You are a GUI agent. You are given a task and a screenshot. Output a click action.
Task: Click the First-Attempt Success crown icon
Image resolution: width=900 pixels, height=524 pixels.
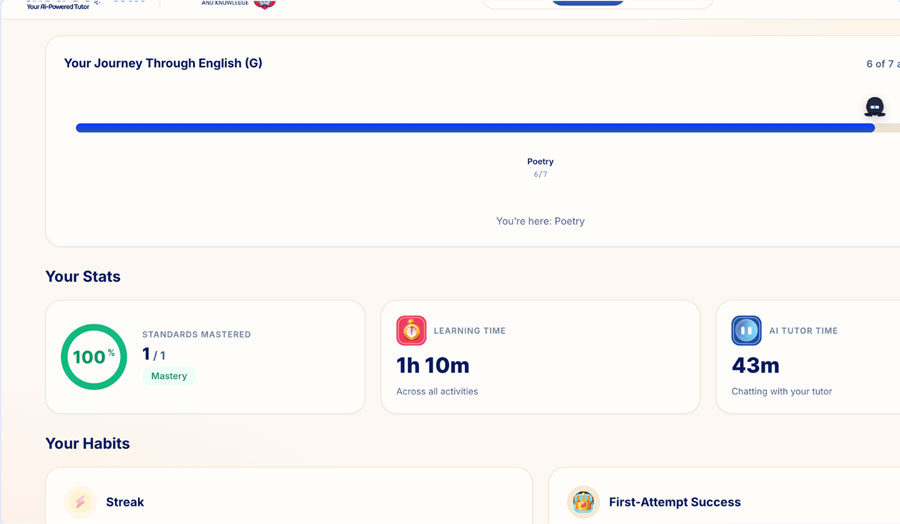(583, 502)
